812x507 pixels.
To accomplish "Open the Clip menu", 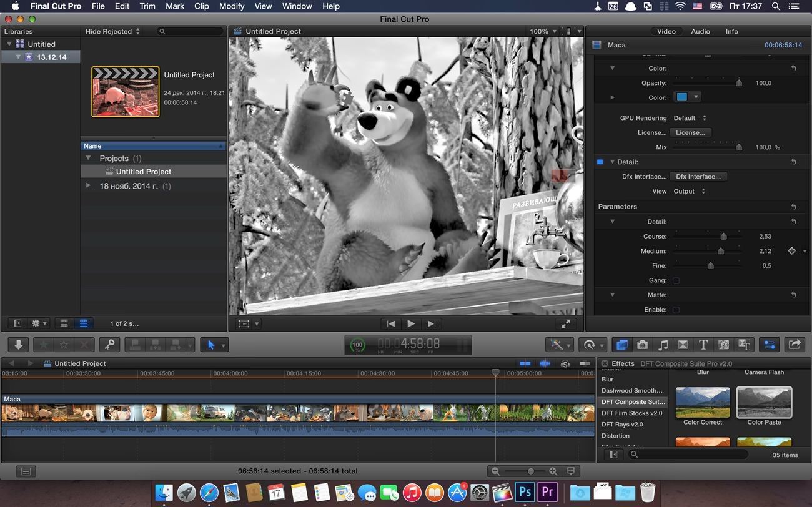I will point(202,6).
